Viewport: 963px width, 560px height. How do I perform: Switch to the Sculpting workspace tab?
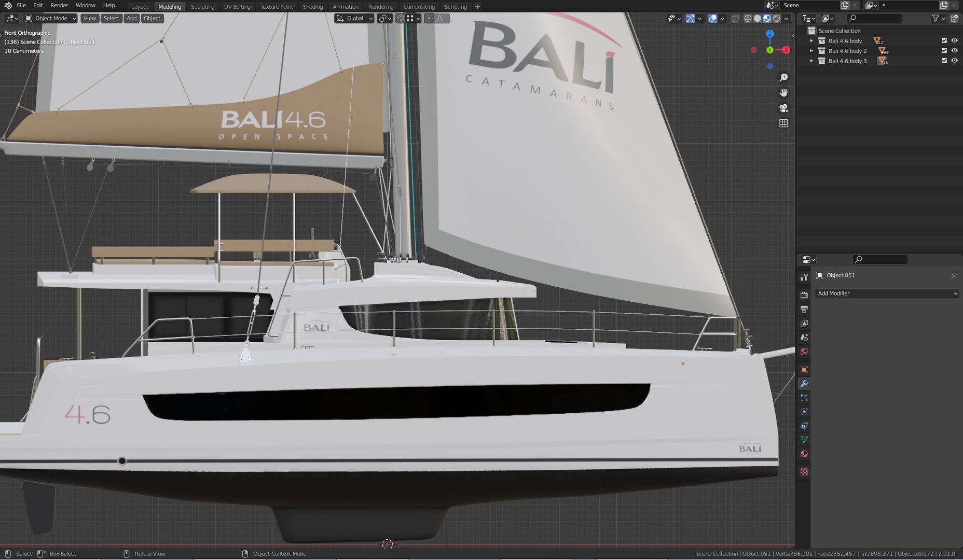202,7
